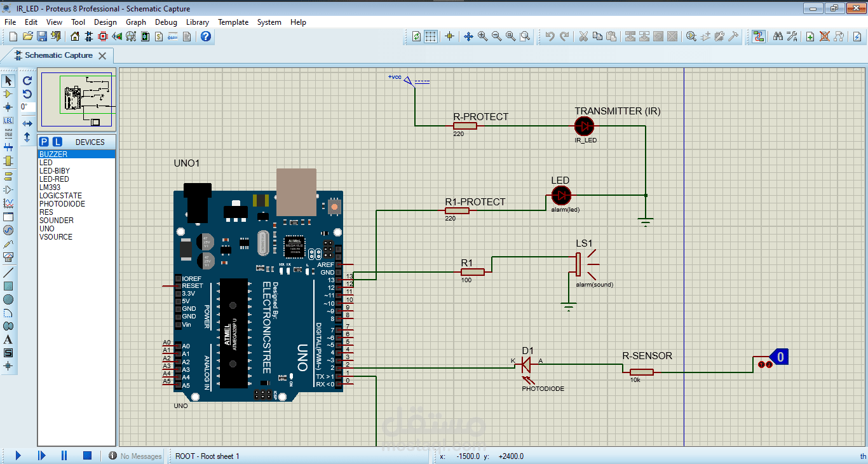Open library manager with the L button
The height and width of the screenshot is (464, 868).
[57, 142]
